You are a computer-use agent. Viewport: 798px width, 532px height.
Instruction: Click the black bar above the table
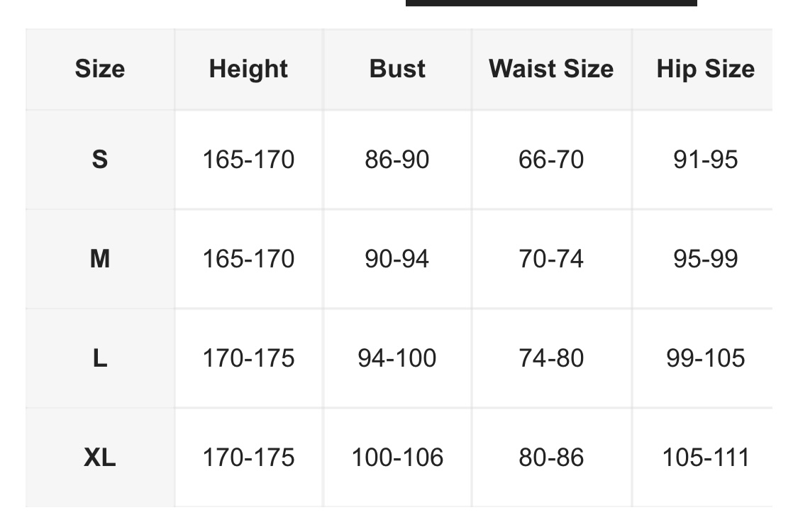click(x=551, y=3)
